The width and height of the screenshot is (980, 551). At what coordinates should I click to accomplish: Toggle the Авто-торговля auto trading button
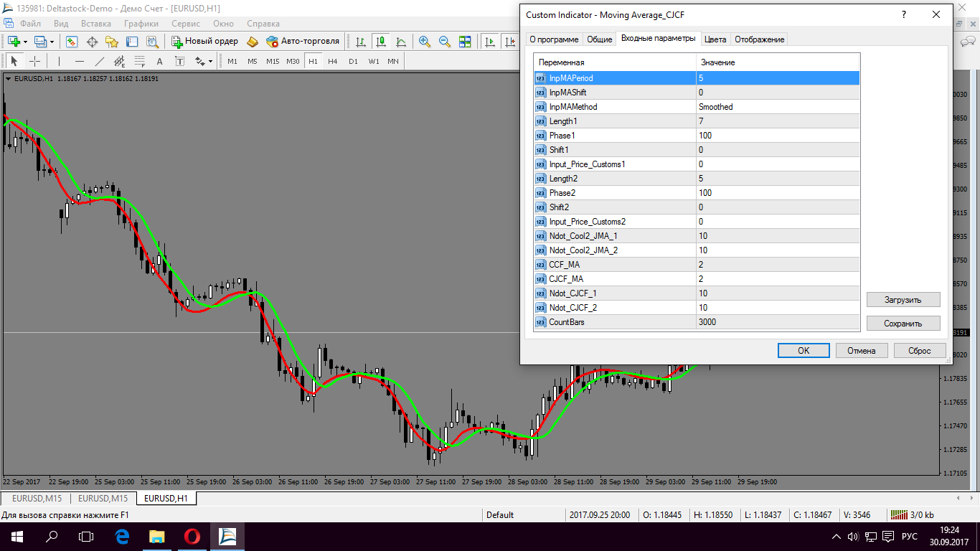302,42
